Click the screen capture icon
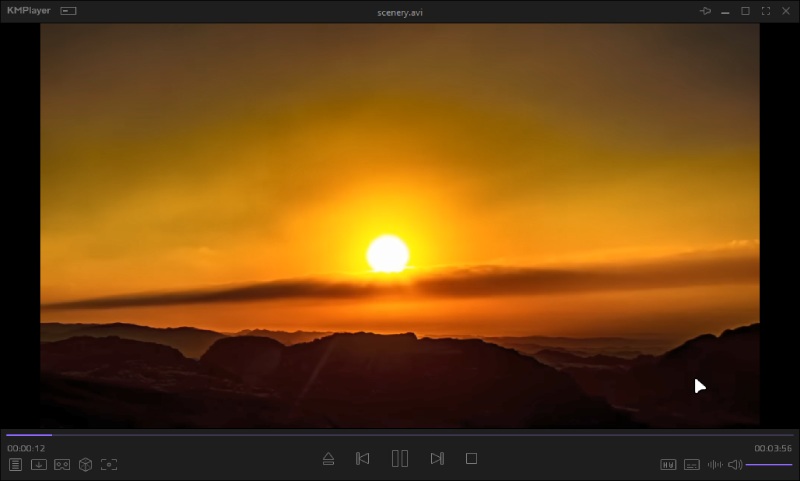 click(x=109, y=464)
